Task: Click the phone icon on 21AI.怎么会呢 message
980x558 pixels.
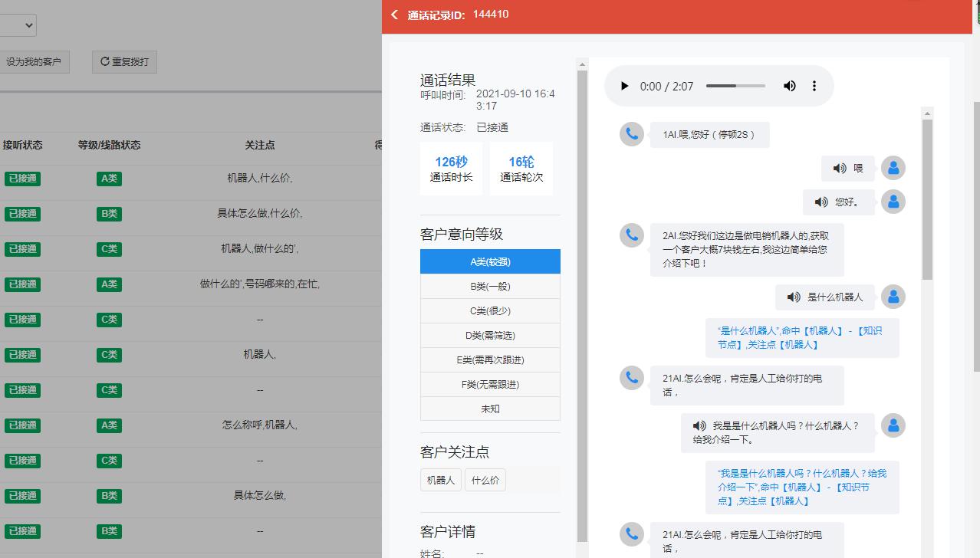Action: click(631, 378)
